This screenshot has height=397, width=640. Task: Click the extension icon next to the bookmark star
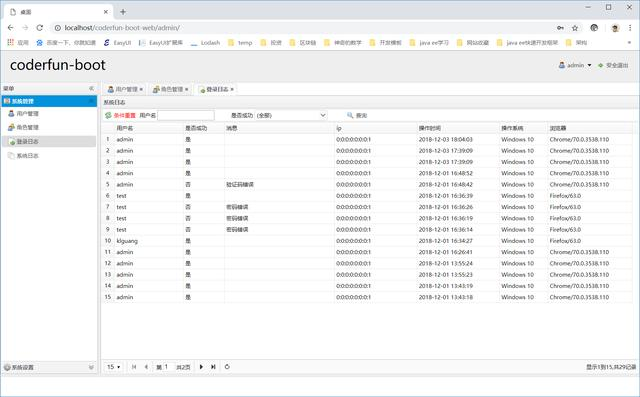coord(594,28)
